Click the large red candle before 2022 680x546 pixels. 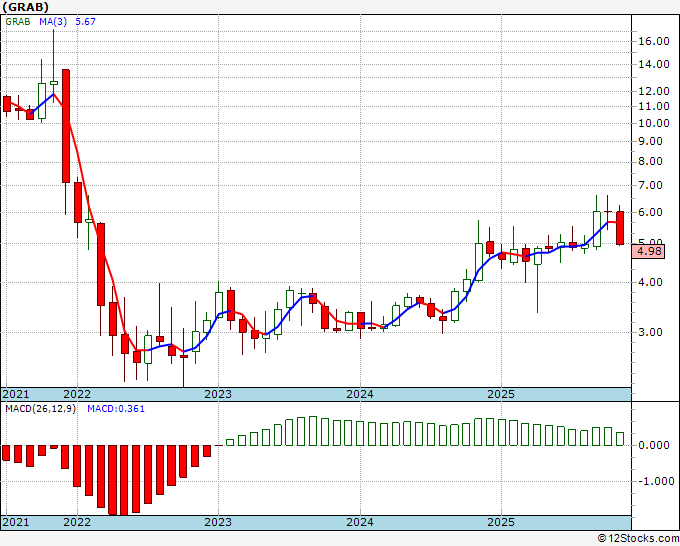[x=66, y=126]
